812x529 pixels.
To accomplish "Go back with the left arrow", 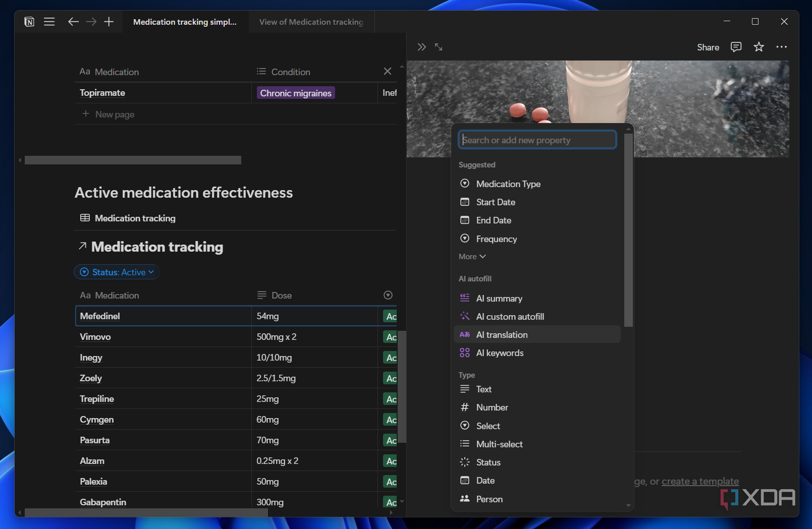I will pos(73,22).
